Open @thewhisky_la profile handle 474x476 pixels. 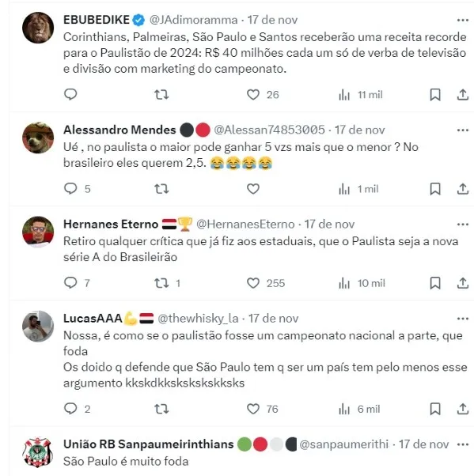pos(198,319)
